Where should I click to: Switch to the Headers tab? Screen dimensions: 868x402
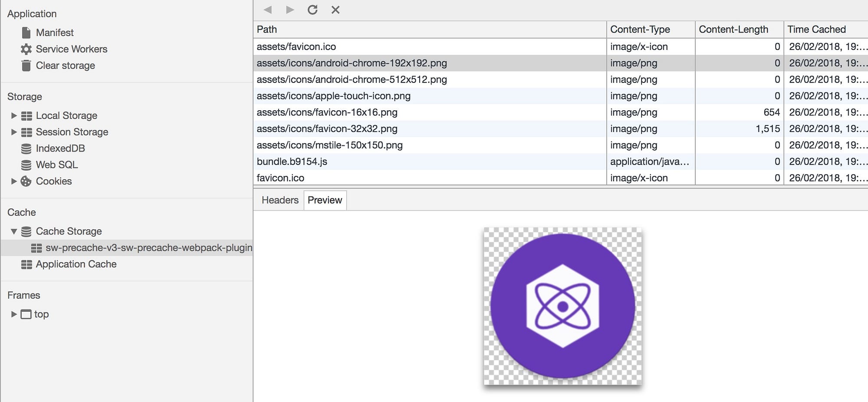click(280, 200)
